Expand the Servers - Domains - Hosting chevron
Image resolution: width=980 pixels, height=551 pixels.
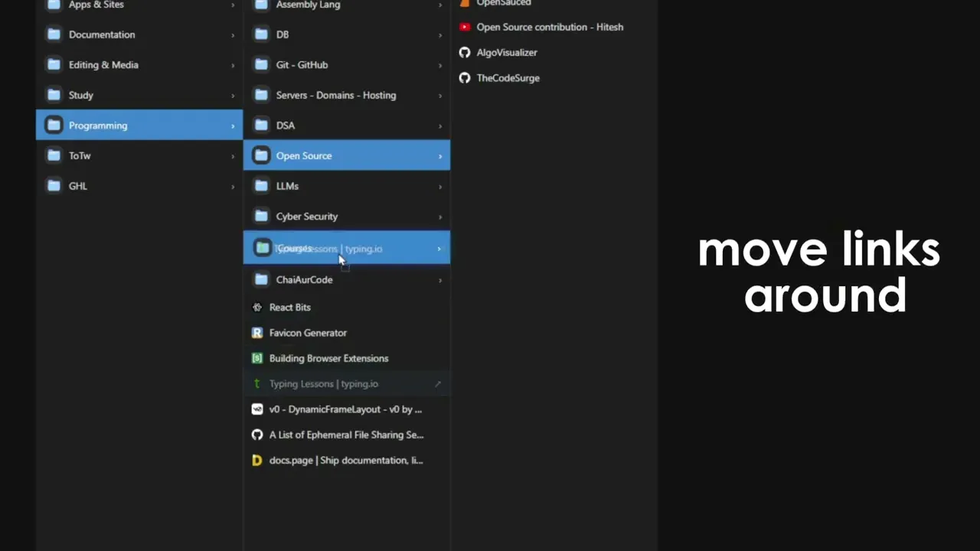coord(440,96)
